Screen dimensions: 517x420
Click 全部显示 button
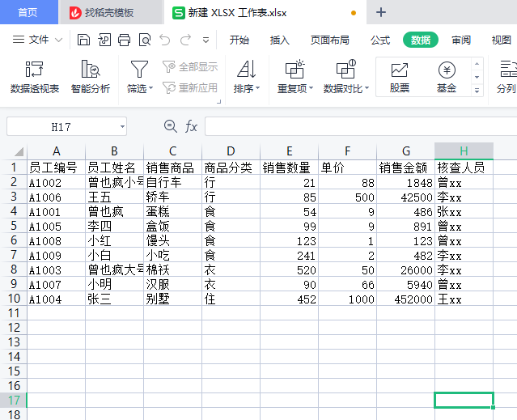click(190, 67)
